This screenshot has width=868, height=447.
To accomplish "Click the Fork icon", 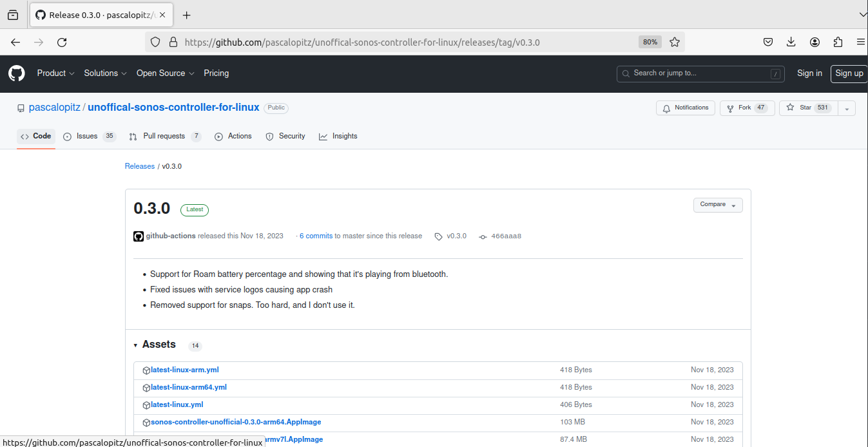I will point(729,108).
